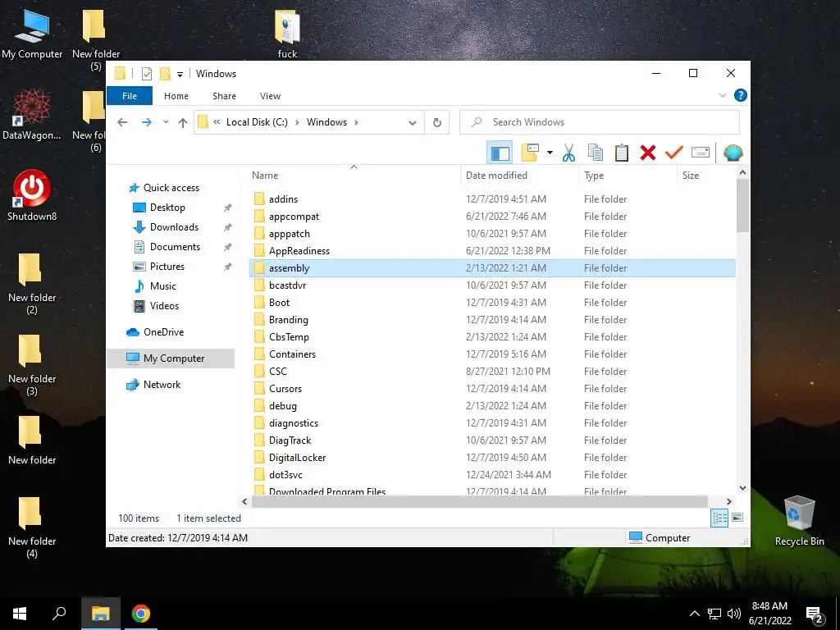
Task: Click the orange checkmark Properties icon
Action: [674, 153]
